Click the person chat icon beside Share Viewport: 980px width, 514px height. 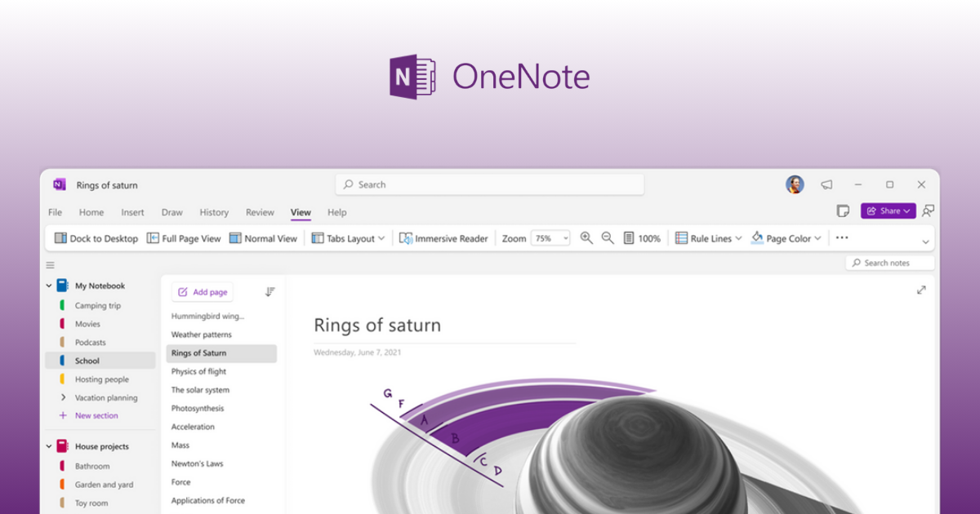coord(929,211)
